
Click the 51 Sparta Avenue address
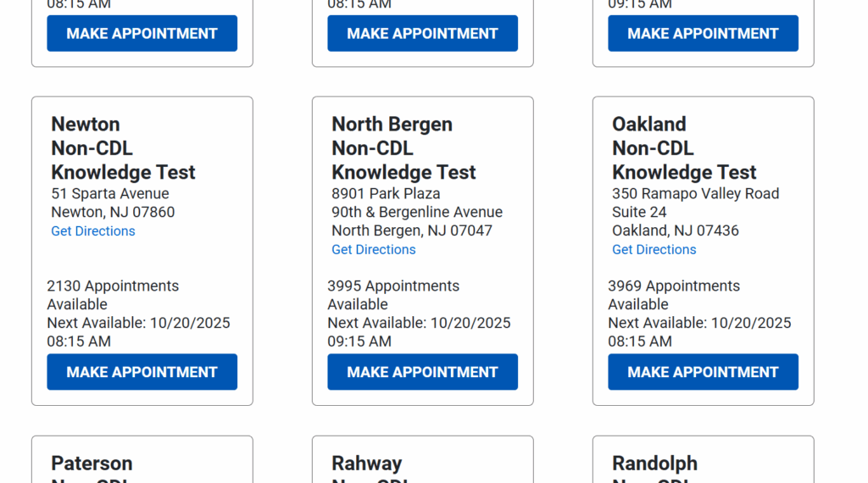[110, 194]
